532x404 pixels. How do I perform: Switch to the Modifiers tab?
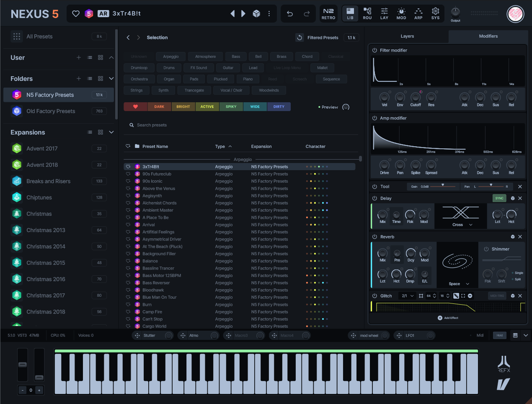488,36
